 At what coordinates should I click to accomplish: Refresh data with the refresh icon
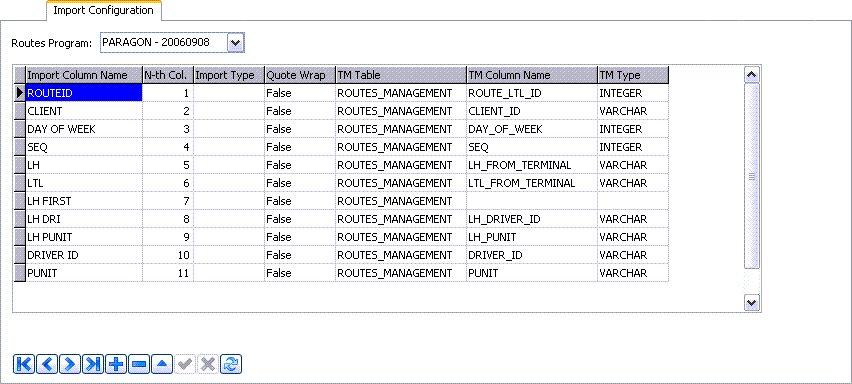pyautogui.click(x=230, y=364)
